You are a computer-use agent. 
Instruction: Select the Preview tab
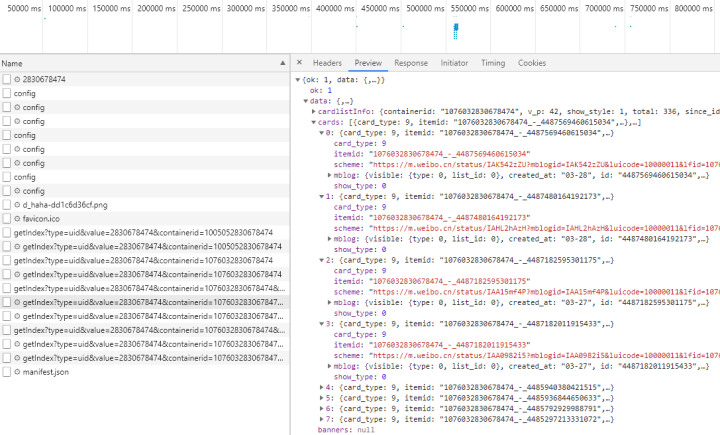(368, 63)
